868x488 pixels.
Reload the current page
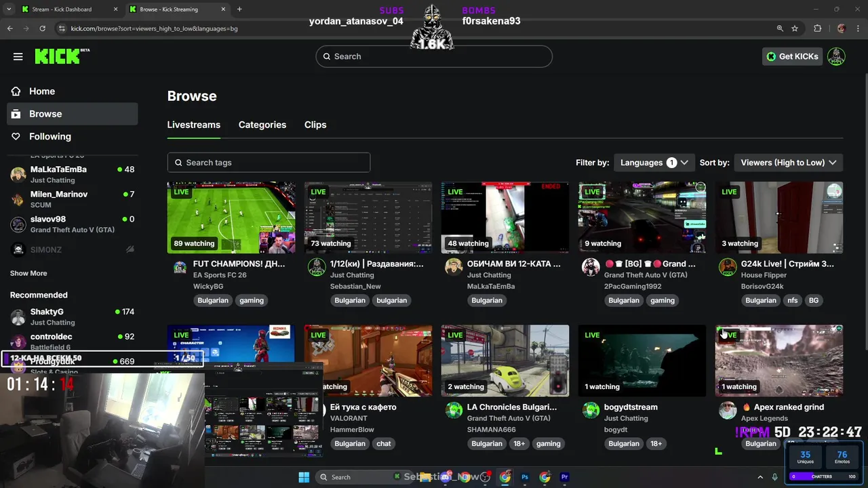point(42,28)
